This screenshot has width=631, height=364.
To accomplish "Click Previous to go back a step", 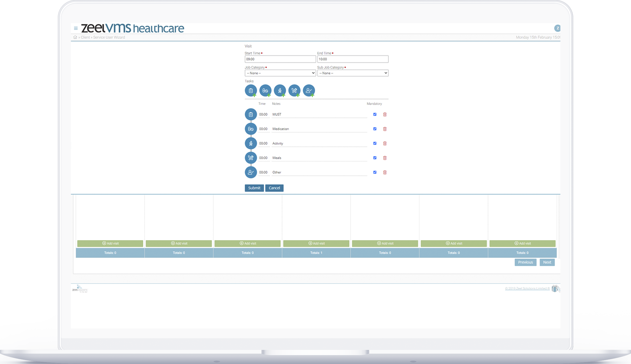I will tap(525, 262).
